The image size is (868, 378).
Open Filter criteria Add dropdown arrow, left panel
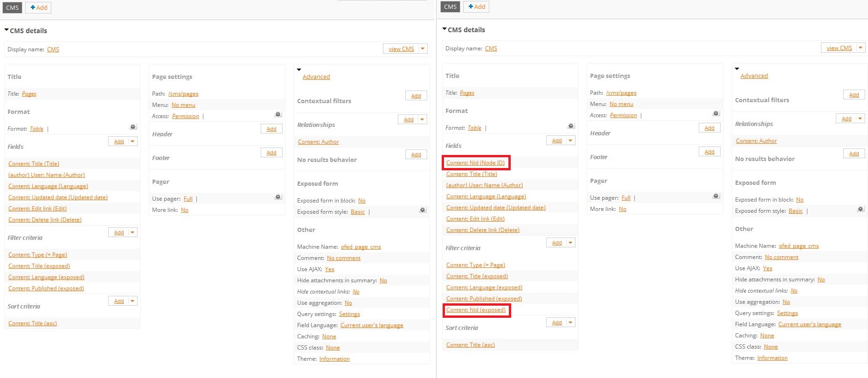132,232
